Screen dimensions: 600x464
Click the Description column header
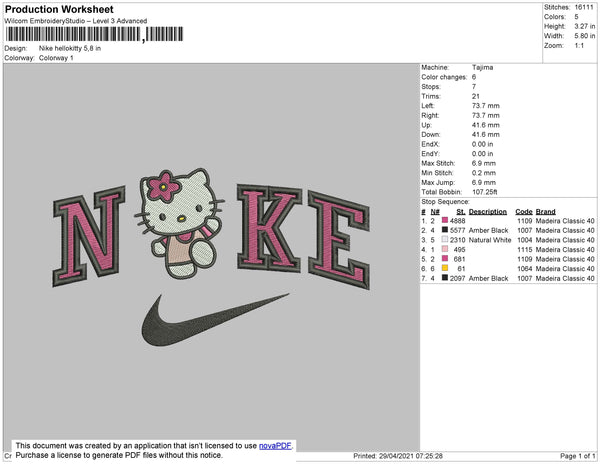click(488, 211)
